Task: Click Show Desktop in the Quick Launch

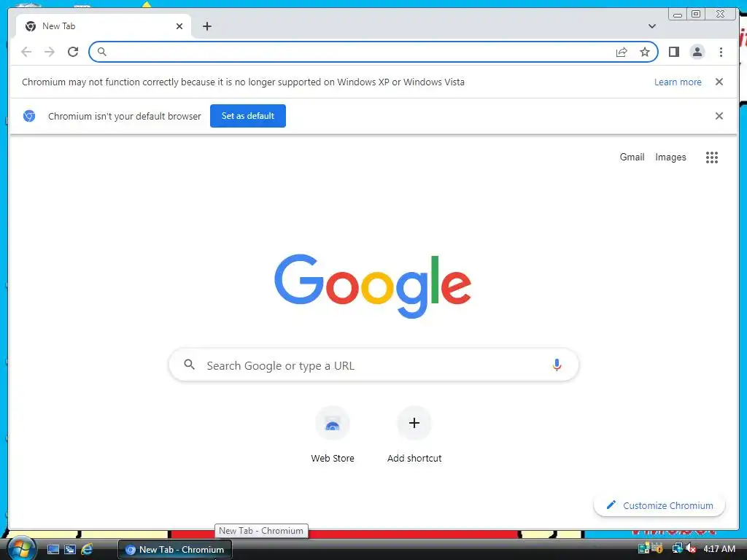Action: pyautogui.click(x=53, y=550)
